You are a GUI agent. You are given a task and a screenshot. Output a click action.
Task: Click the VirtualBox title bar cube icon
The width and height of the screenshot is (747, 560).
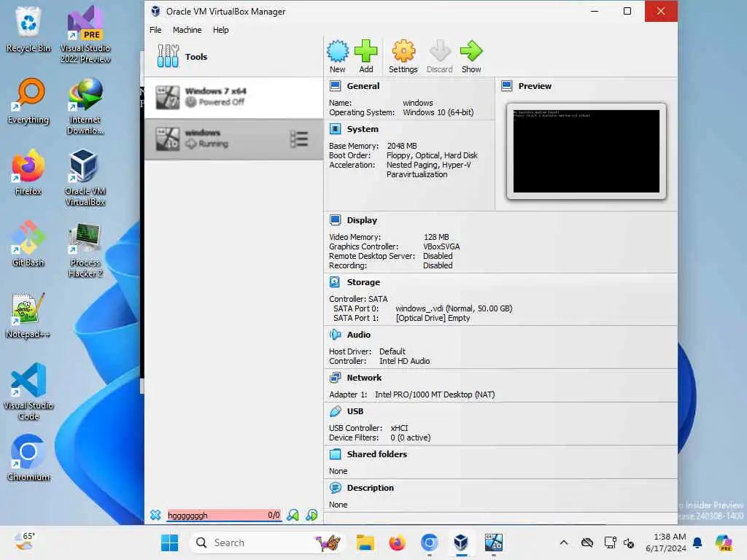point(155,11)
